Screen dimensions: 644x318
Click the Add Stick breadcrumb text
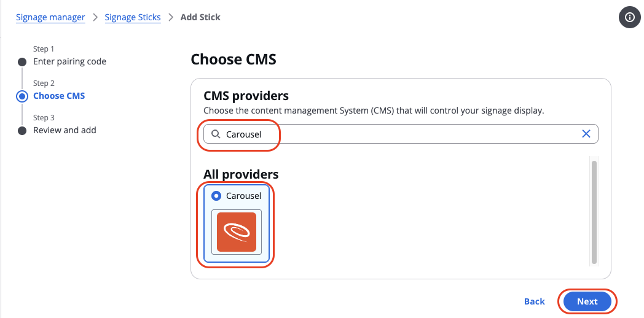(x=200, y=17)
